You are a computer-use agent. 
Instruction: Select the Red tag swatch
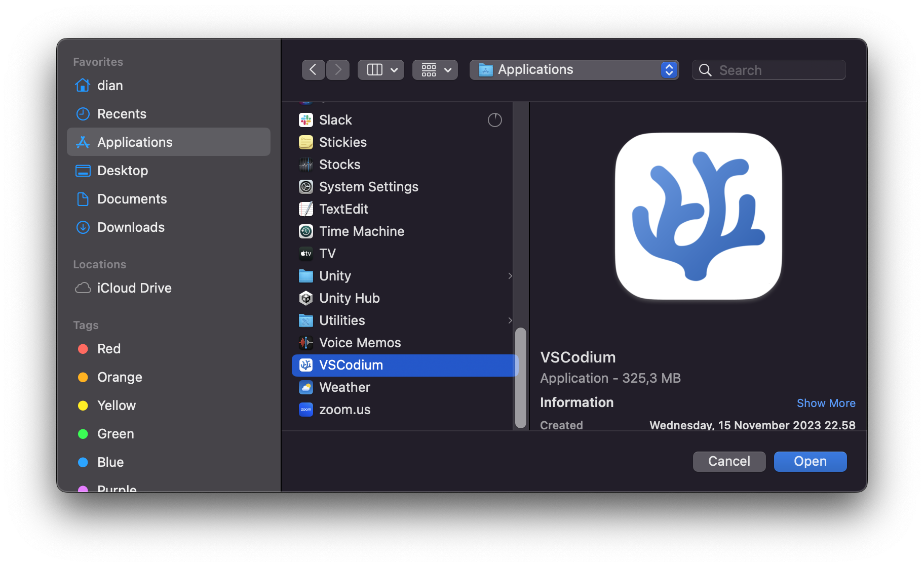coord(83,348)
